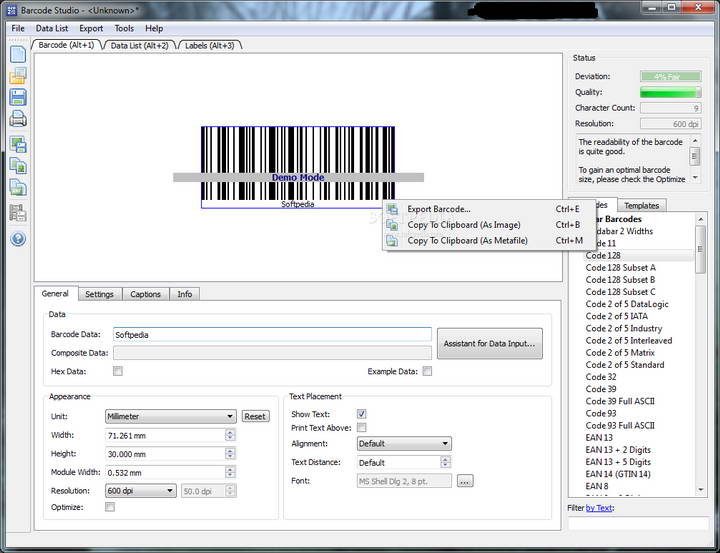Viewport: 720px width, 553px height.
Task: Click icon beside Copy To Clipboard (As Image)
Action: pyautogui.click(x=392, y=225)
